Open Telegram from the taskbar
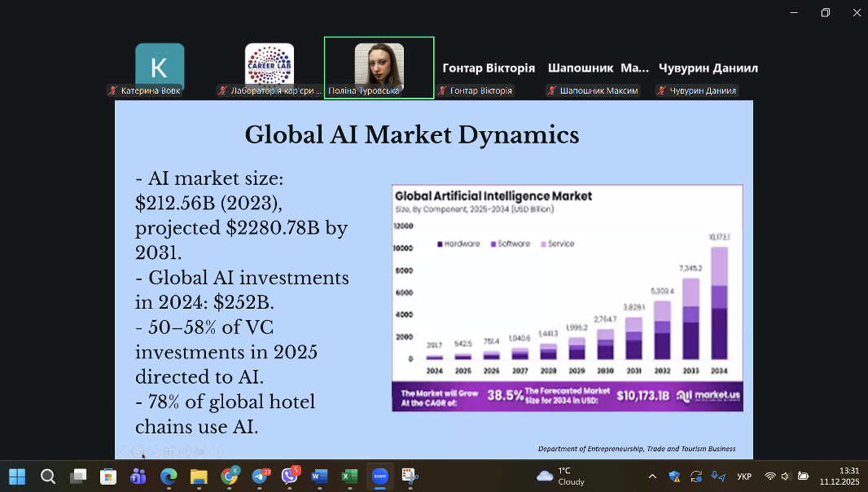The width and height of the screenshot is (868, 492). [x=261, y=477]
